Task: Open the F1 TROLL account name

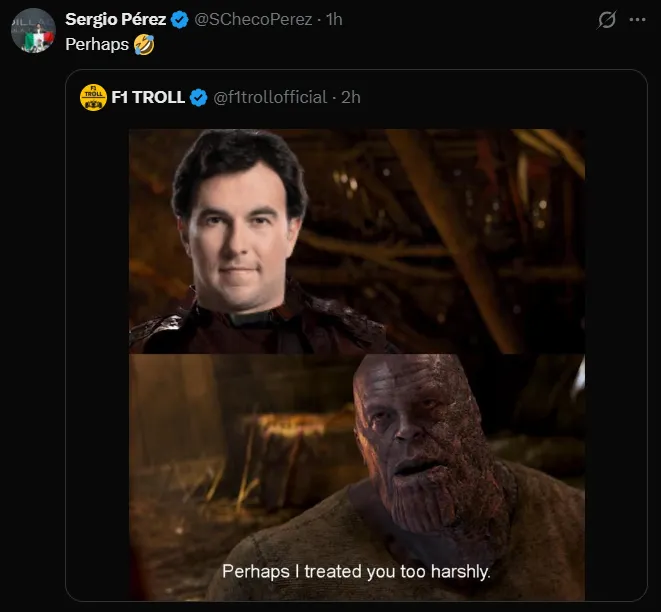Action: 147,97
